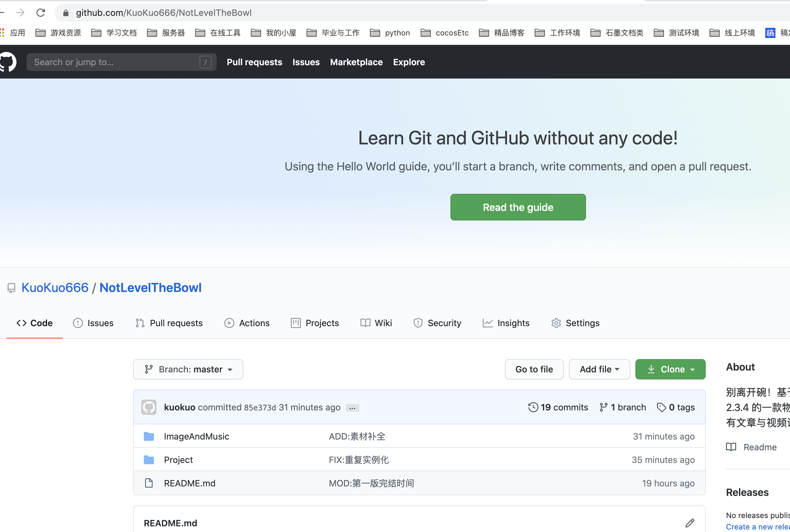Open the Actions tab

247,323
